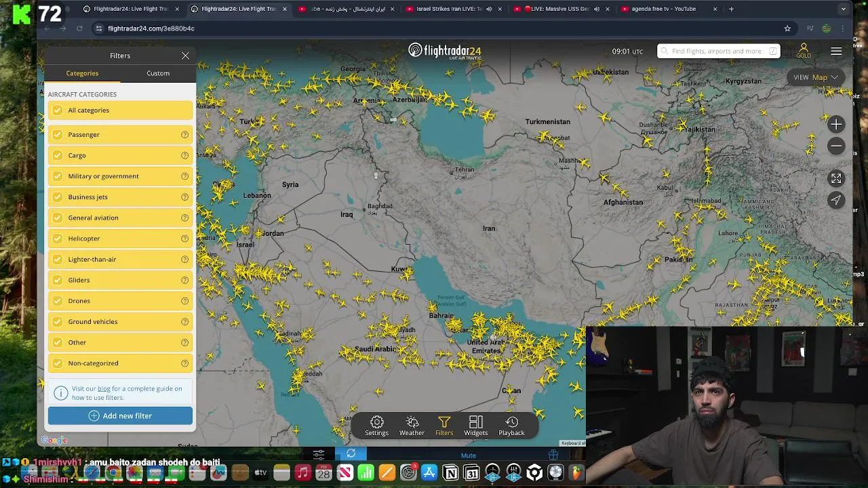Image resolution: width=868 pixels, height=488 pixels.
Task: Open Numbers app in the Dock
Action: click(366, 473)
